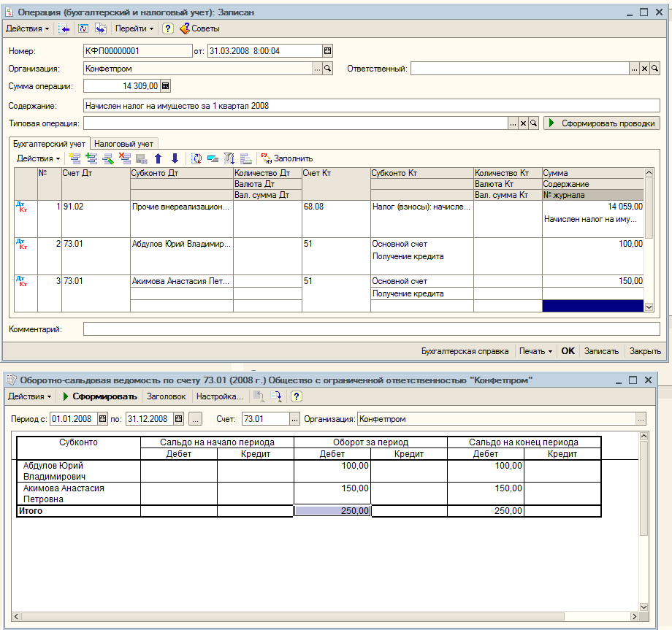Click the delete row icon with red cross
Viewport: 672px width, 630px height.
point(125,158)
